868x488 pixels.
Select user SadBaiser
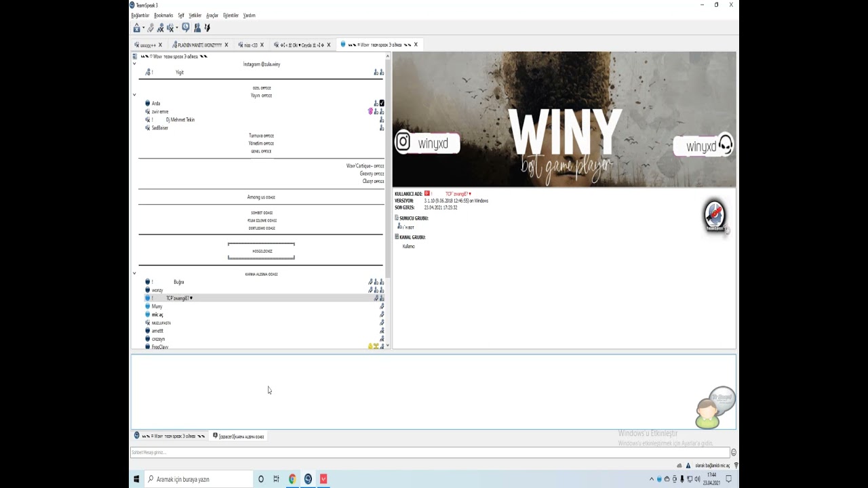click(159, 128)
